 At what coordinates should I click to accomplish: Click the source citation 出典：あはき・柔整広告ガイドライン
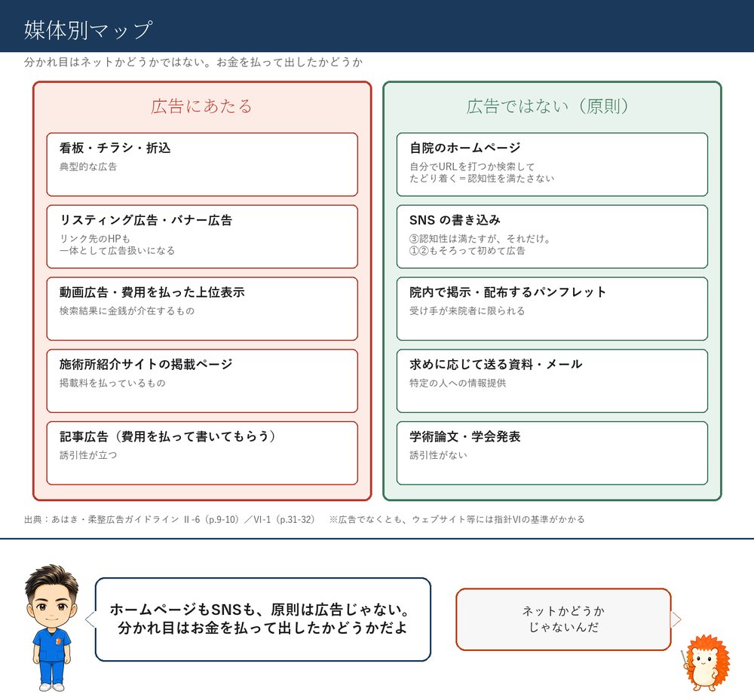coord(170,519)
